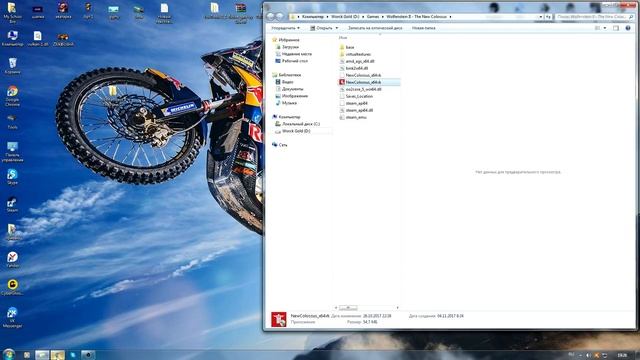Click the change view icon
Image resolution: width=640 pixels, height=360 pixels.
tap(598, 28)
